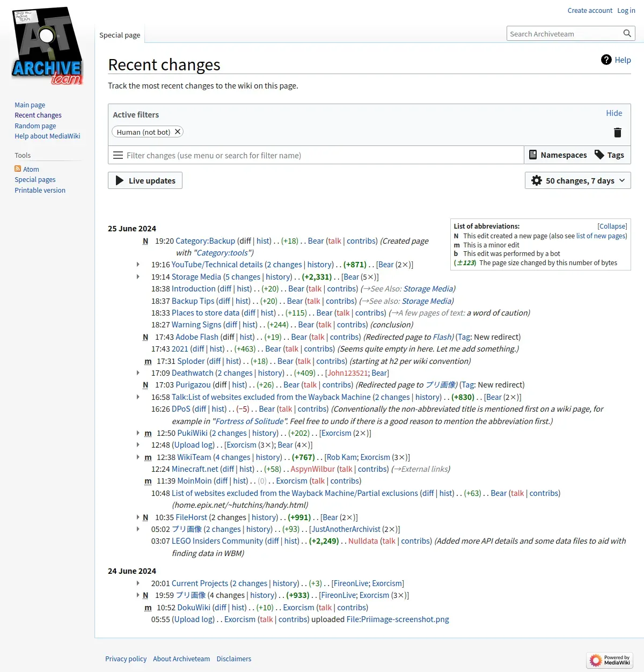The image size is (644, 672).
Task: Click the Atom feed icon
Action: pos(18,169)
